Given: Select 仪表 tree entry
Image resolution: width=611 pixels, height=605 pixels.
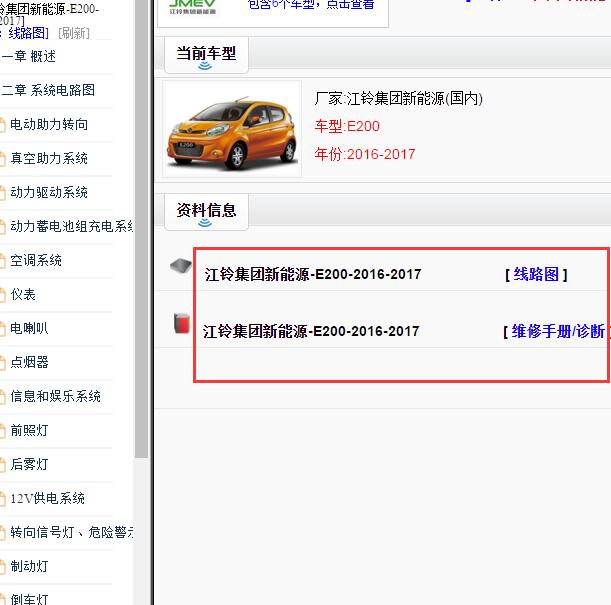Looking at the screenshot, I should [x=23, y=294].
